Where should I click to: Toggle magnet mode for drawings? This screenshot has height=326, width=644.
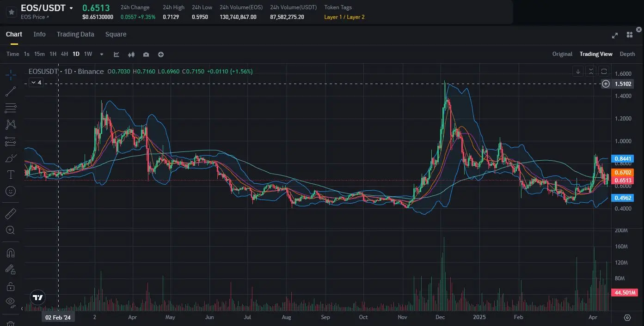(x=11, y=253)
